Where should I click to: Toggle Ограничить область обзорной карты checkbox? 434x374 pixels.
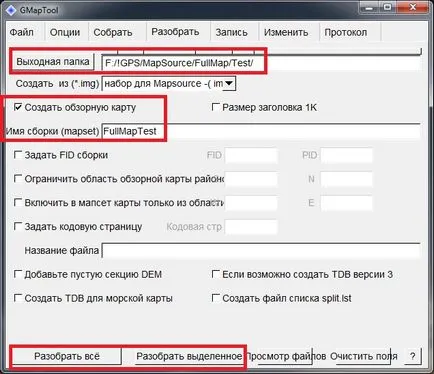pos(18,179)
